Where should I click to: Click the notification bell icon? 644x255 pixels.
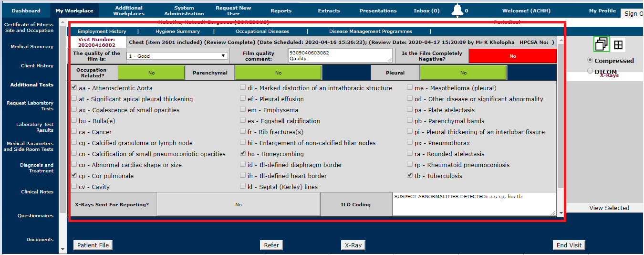457,10
